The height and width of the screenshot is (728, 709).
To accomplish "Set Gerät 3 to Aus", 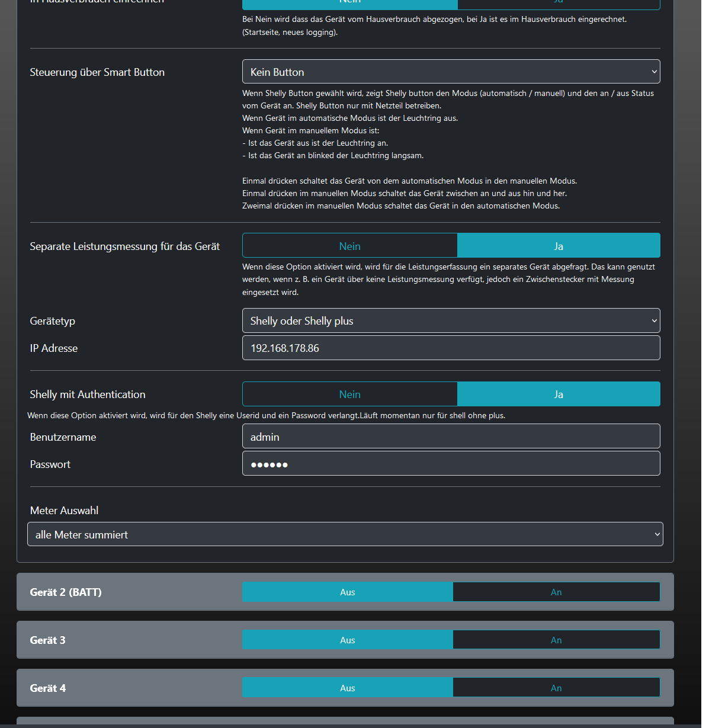I will pyautogui.click(x=348, y=640).
